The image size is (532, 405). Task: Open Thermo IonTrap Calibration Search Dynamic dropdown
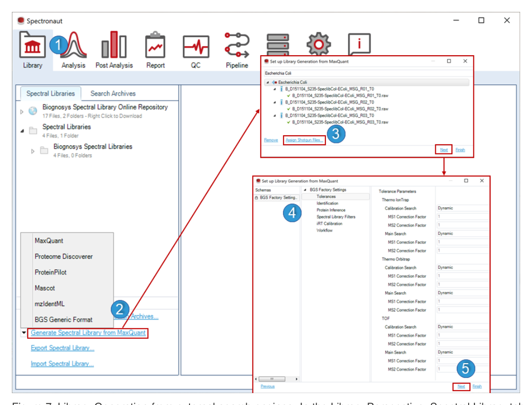click(x=463, y=208)
